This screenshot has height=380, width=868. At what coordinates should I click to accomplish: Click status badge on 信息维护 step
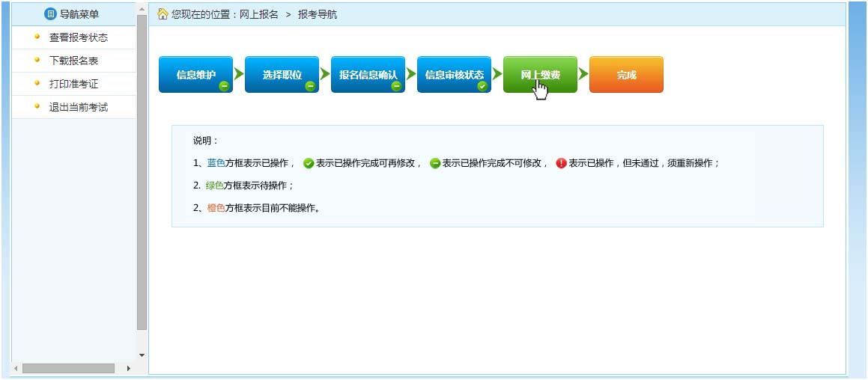click(224, 86)
